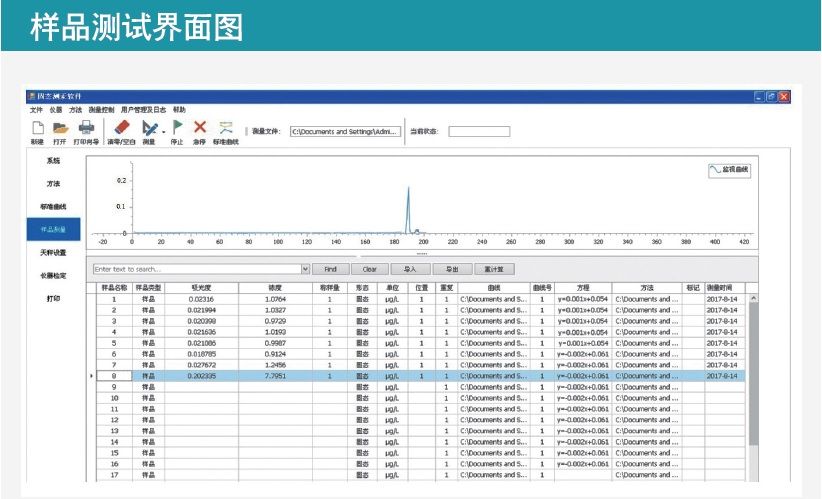Screen dimensions: 822x499
Task: Switch to the 打印 sidebar tab
Action: pos(53,298)
